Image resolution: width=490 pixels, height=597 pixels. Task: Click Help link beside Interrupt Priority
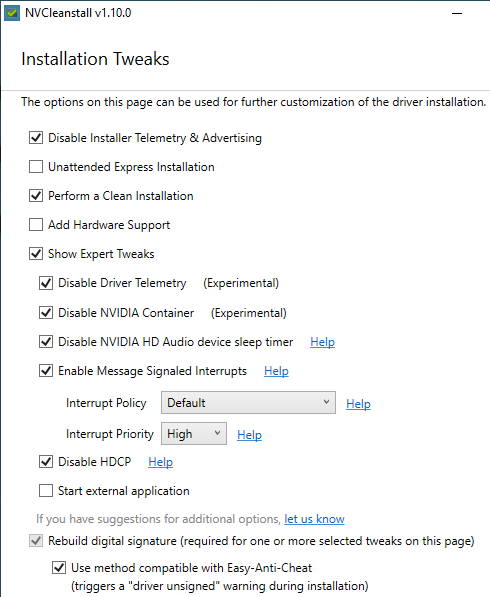pyautogui.click(x=249, y=434)
